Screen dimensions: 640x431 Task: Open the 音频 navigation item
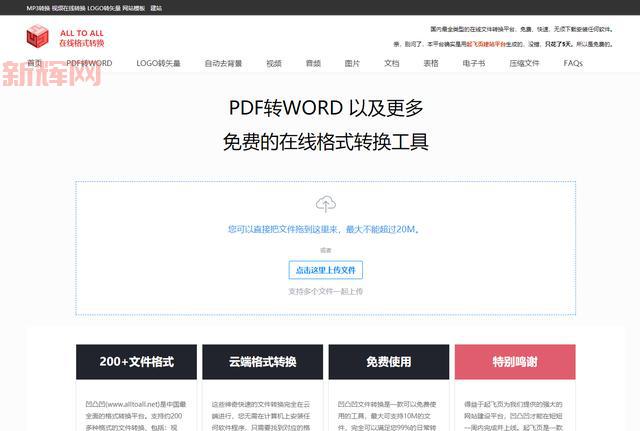[313, 63]
